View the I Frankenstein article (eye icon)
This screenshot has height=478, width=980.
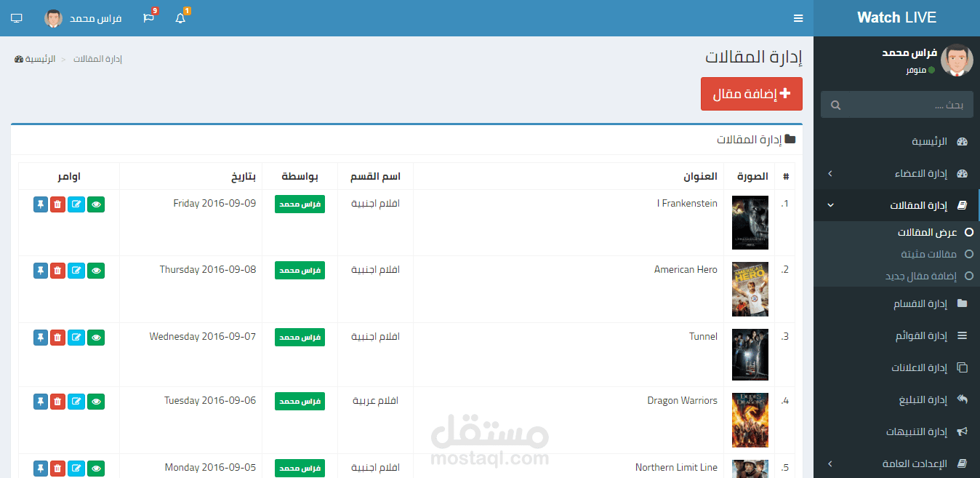[96, 204]
